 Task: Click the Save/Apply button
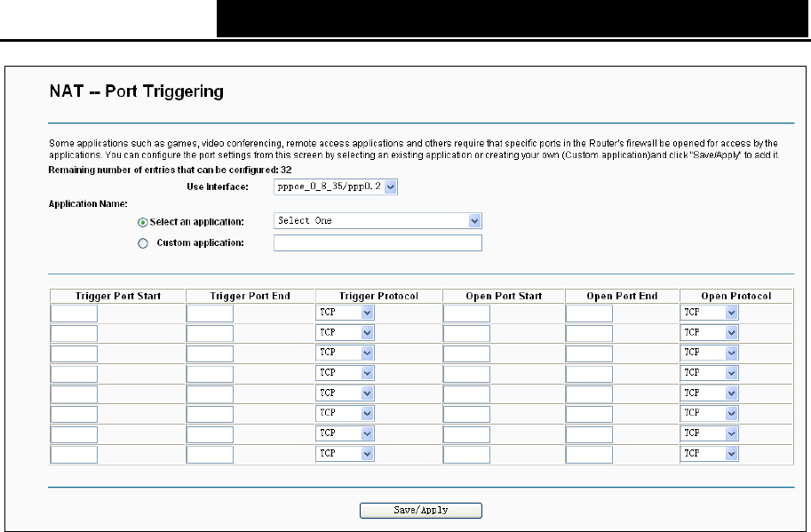(421, 511)
